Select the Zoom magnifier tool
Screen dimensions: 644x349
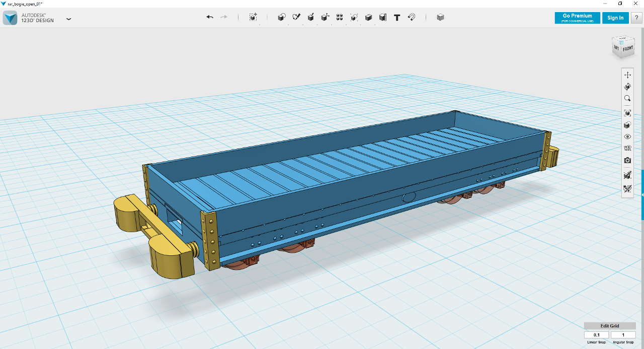627,99
